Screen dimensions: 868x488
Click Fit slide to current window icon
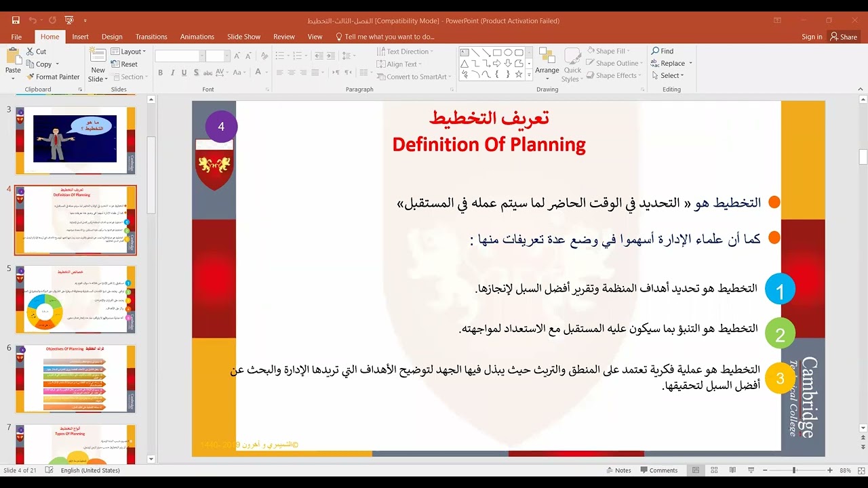860,470
